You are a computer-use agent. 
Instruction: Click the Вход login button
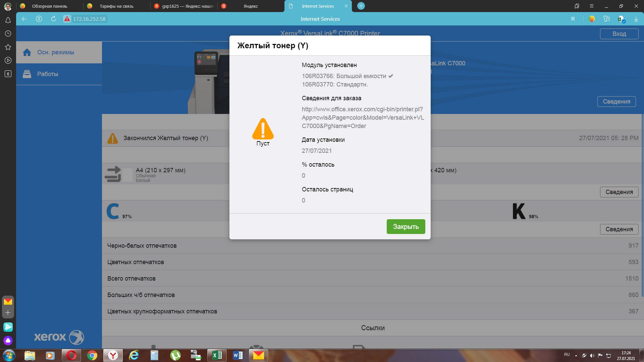coord(619,34)
